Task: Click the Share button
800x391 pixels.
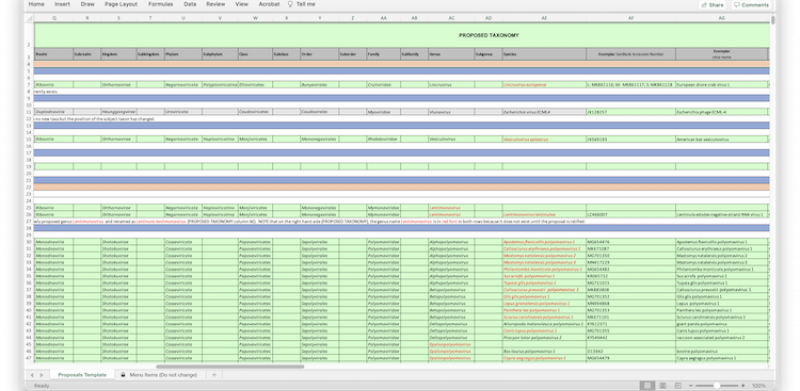Action: 713,5
